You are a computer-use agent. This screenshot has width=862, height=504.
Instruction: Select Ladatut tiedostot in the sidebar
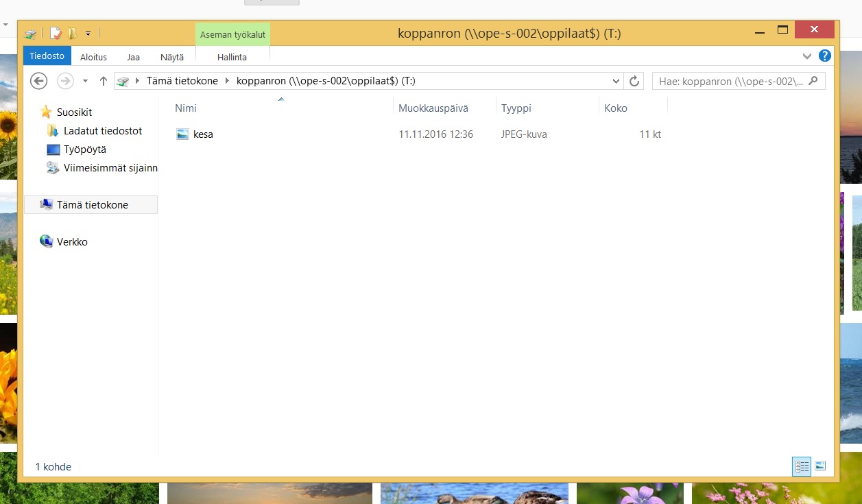[x=102, y=130]
